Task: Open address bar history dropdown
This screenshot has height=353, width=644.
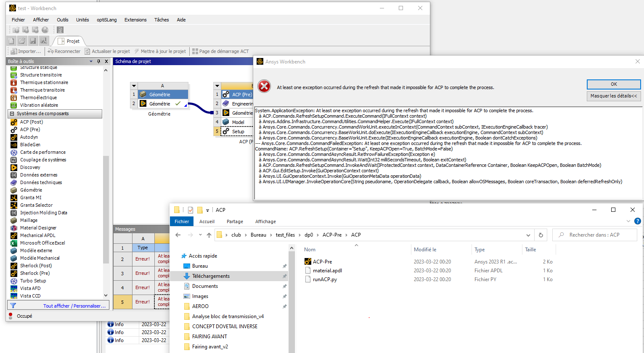Action: pyautogui.click(x=528, y=235)
